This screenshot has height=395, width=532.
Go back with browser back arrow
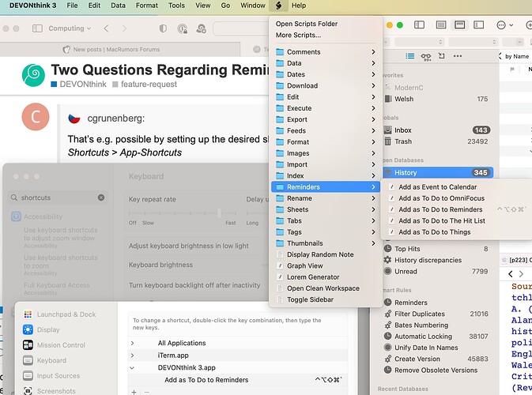[x=106, y=28]
